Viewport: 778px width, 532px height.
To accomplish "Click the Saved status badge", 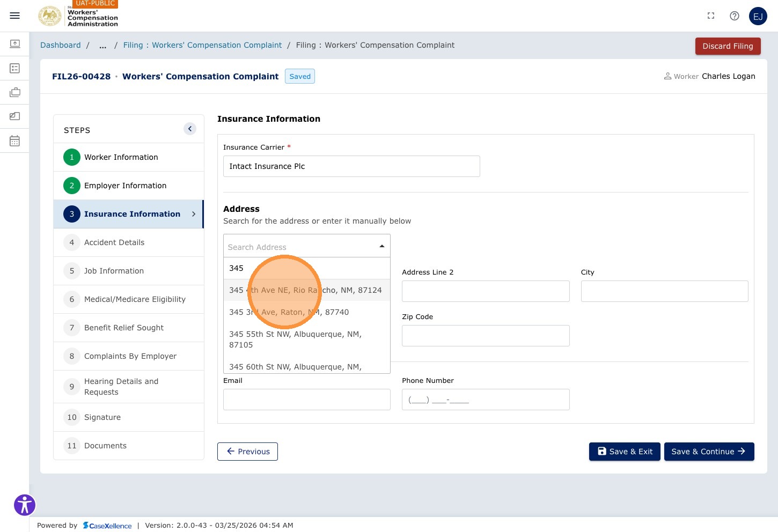I will coord(300,76).
